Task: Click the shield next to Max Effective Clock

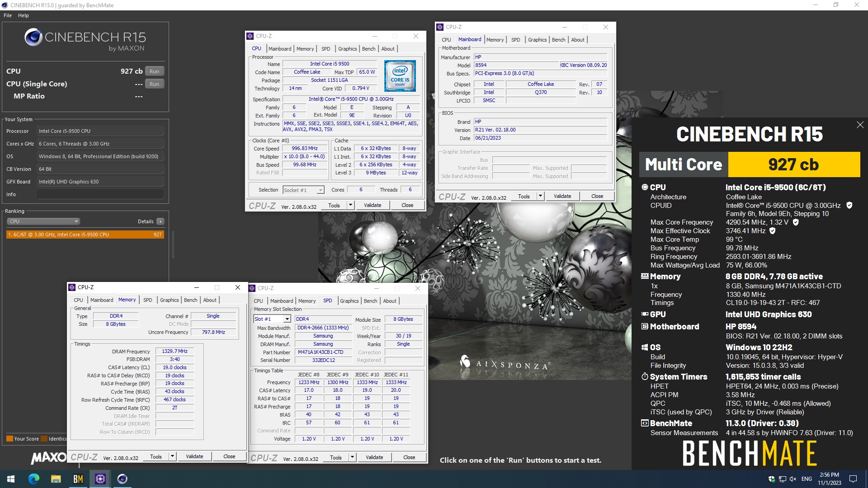Action: click(773, 230)
